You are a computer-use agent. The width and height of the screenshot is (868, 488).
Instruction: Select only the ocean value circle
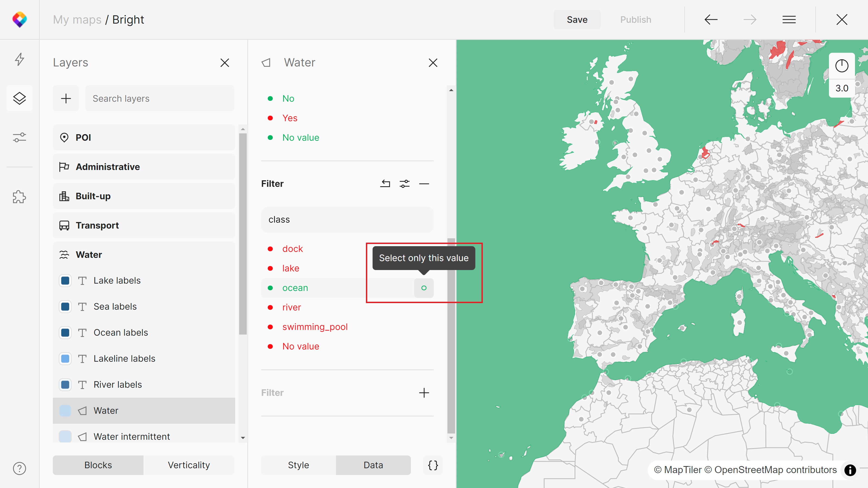[x=423, y=288]
